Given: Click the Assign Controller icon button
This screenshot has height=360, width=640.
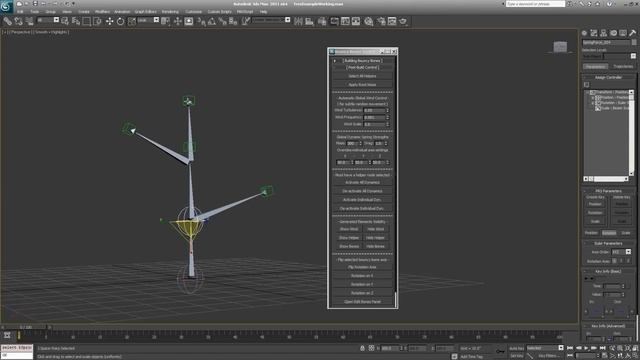Looking at the screenshot, I should point(587,84).
